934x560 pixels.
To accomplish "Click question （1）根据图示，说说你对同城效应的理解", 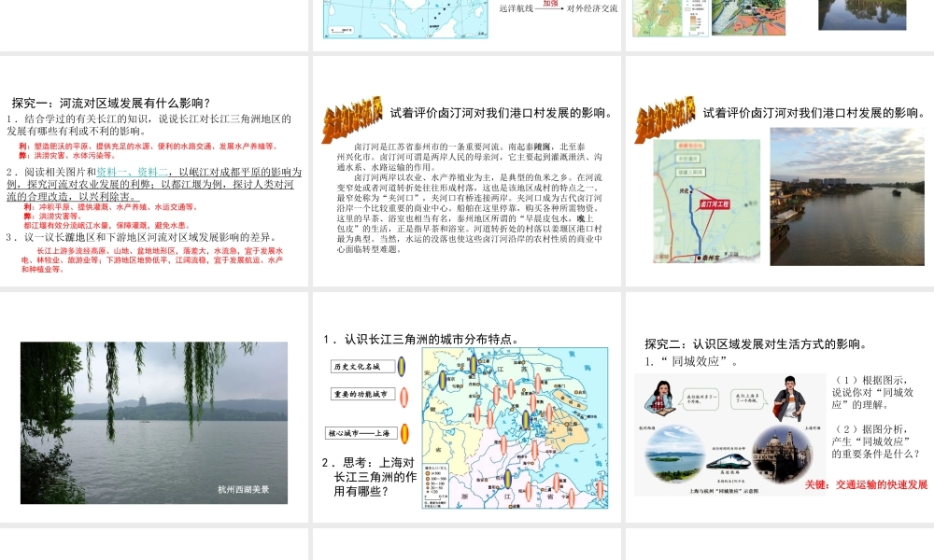I will coord(872,392).
